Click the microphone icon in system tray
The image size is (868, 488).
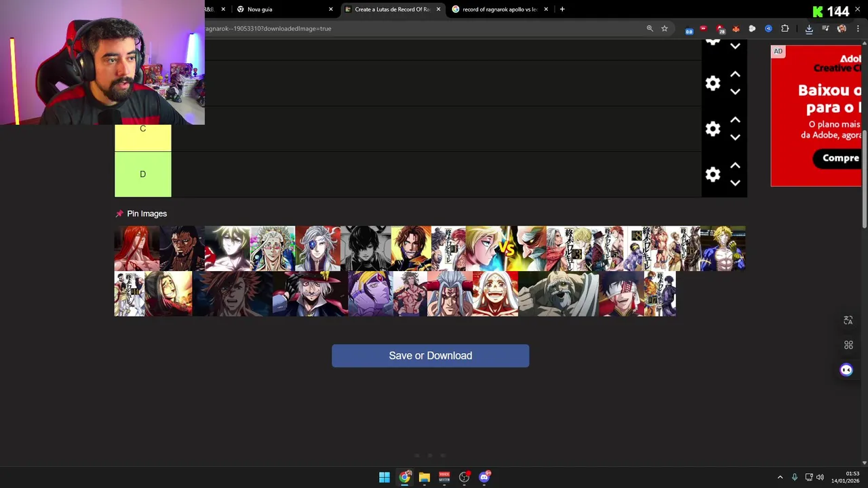click(x=795, y=477)
